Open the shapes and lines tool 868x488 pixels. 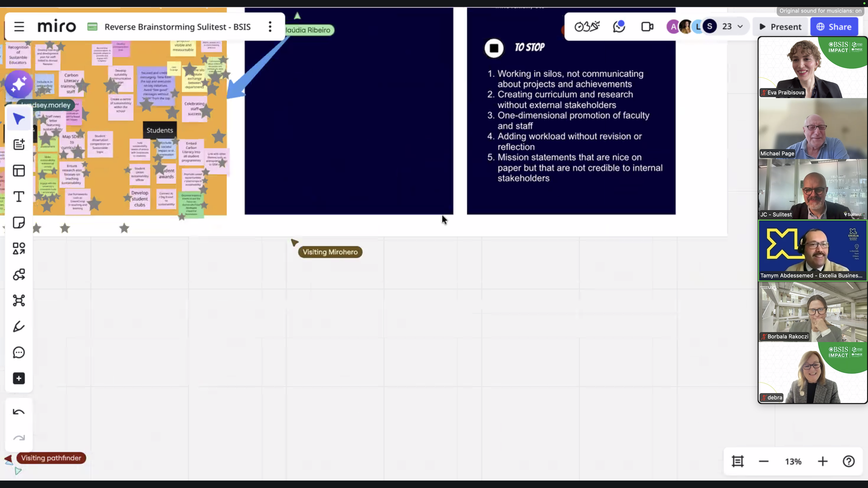point(19,249)
